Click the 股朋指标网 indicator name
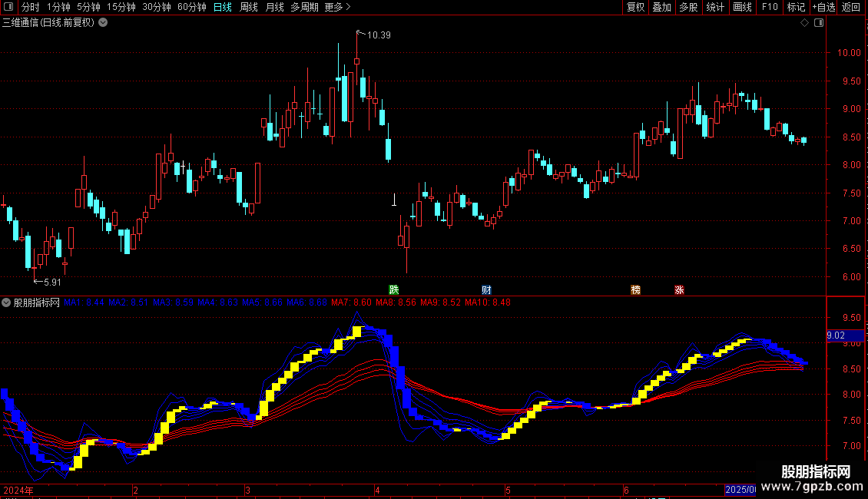Screen dimensions: 868x499 [x=37, y=302]
